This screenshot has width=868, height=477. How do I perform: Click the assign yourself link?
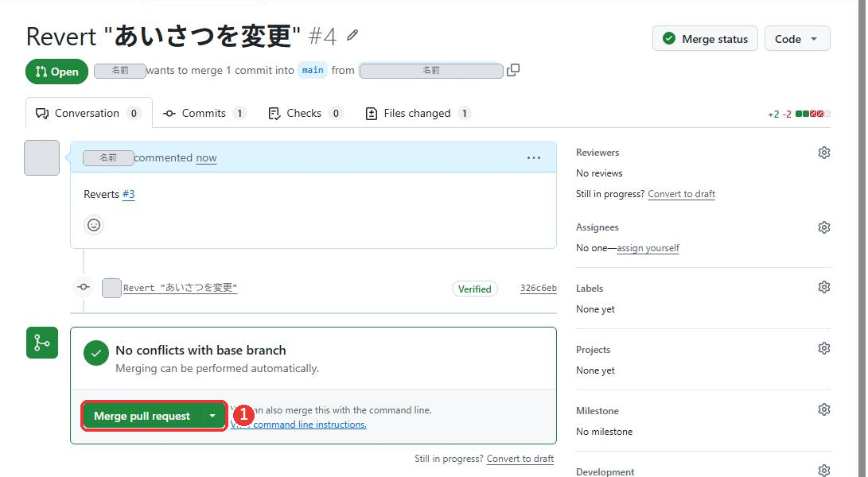(x=648, y=248)
